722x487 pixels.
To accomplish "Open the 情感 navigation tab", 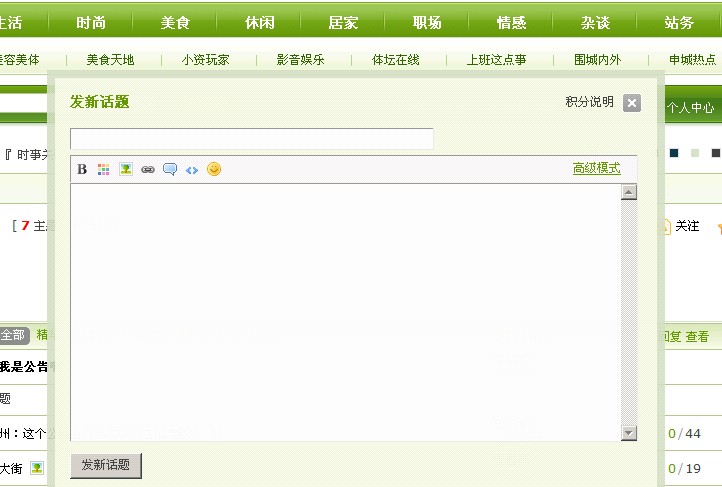I will point(511,23).
